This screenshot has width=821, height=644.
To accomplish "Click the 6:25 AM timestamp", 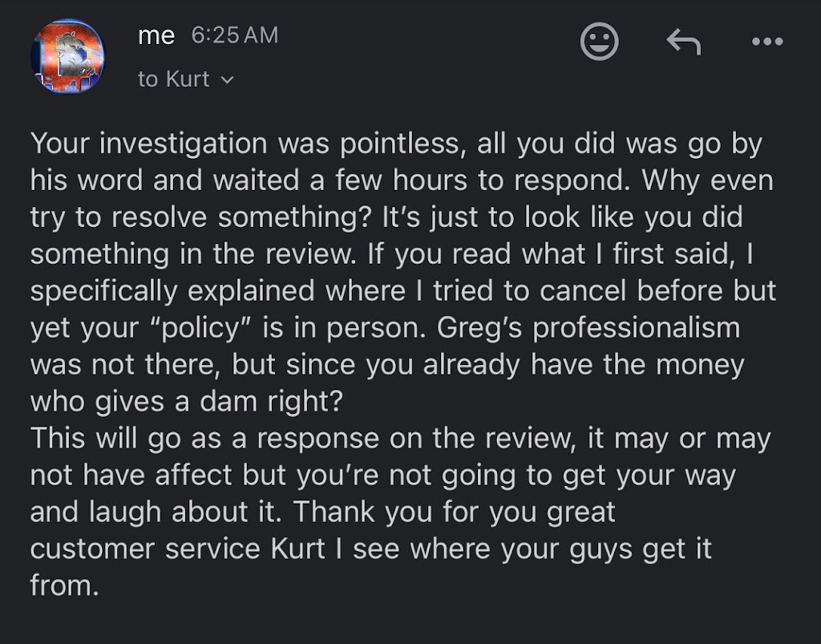I will 235,36.
